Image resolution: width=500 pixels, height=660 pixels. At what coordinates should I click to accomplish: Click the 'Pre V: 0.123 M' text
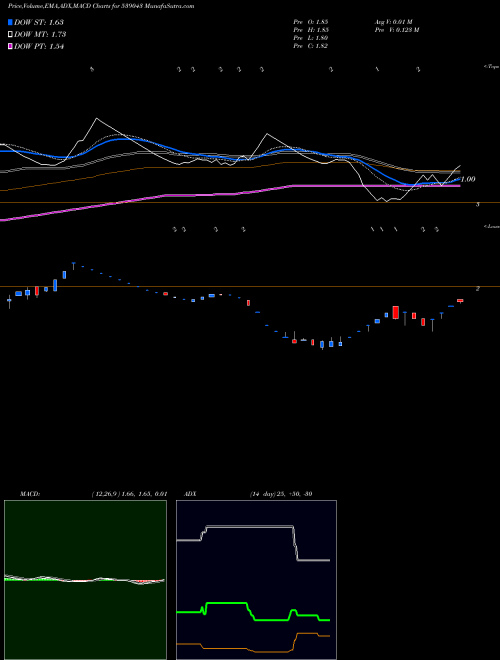point(396,30)
